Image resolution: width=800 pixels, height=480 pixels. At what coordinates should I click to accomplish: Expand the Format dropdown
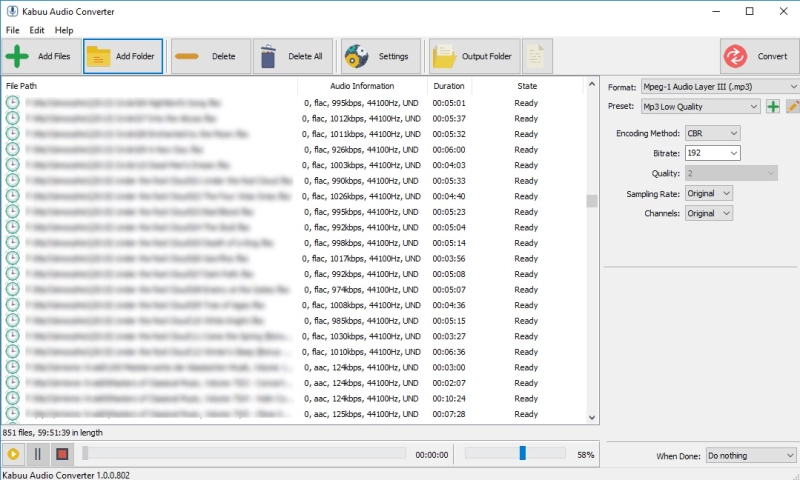coord(720,87)
